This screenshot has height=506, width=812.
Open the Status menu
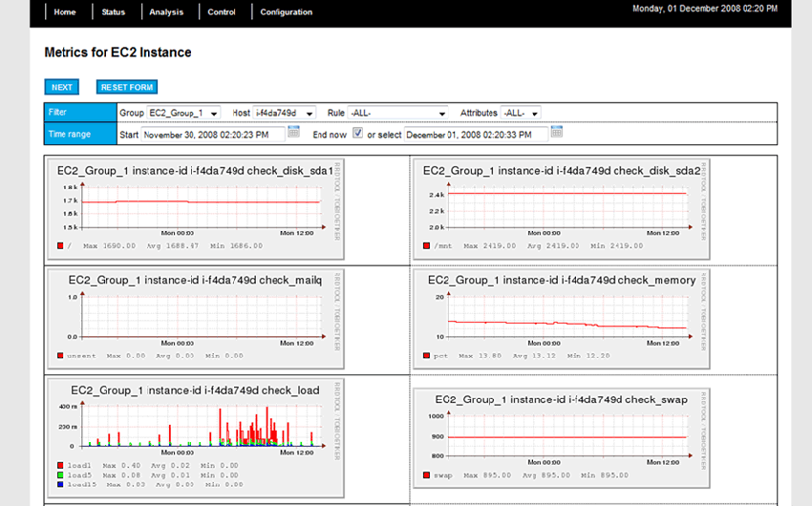pyautogui.click(x=114, y=11)
